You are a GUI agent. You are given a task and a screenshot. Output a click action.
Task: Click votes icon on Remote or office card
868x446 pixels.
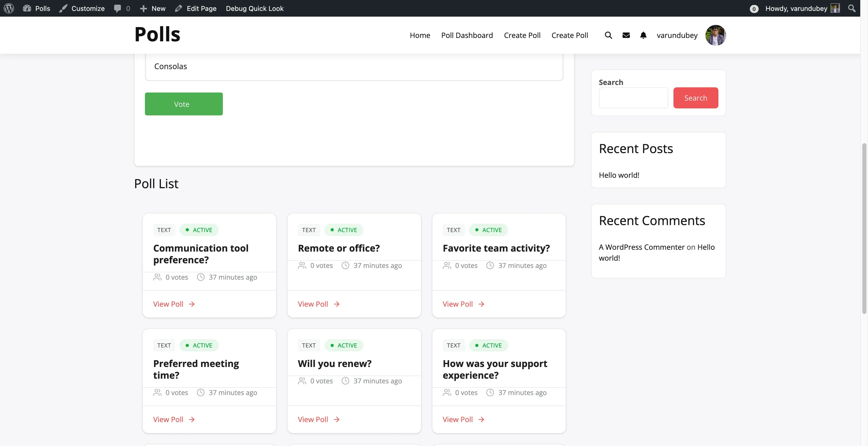[302, 265]
